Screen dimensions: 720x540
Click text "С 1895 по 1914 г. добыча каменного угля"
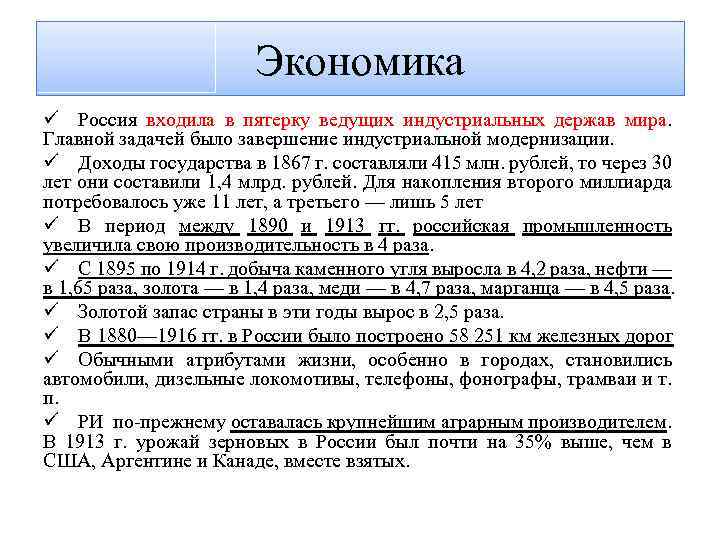[253, 270]
